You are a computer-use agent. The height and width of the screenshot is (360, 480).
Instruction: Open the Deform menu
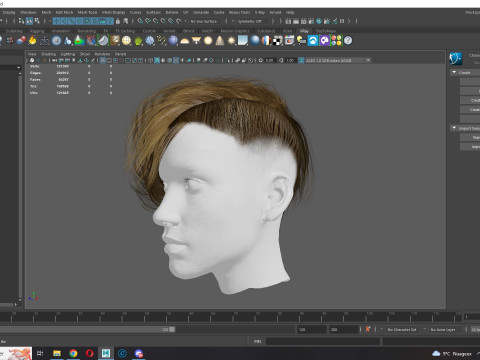[x=172, y=12]
